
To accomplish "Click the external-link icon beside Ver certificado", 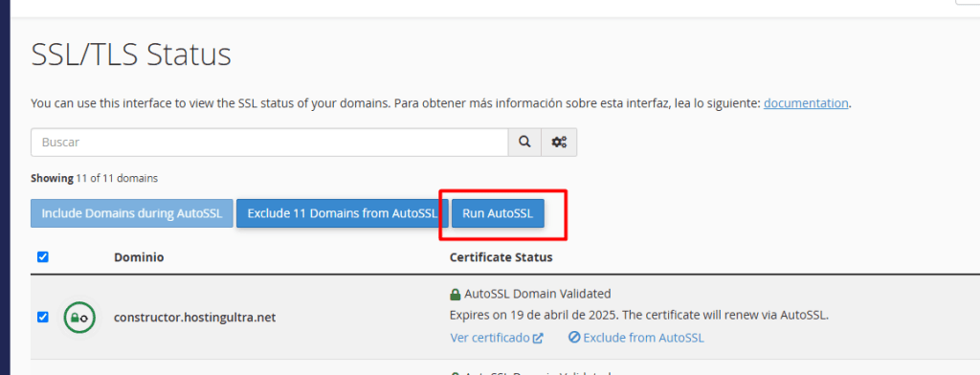I will click(x=538, y=338).
